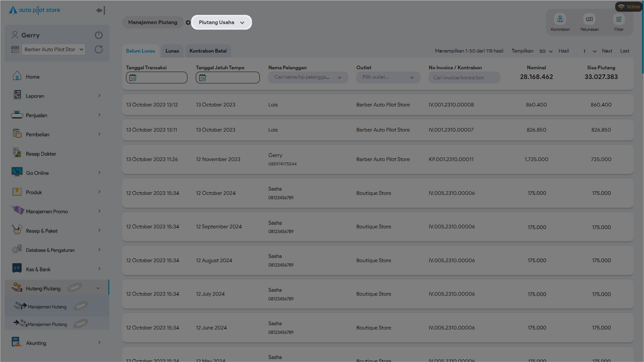Jump to the Last page

point(624,51)
